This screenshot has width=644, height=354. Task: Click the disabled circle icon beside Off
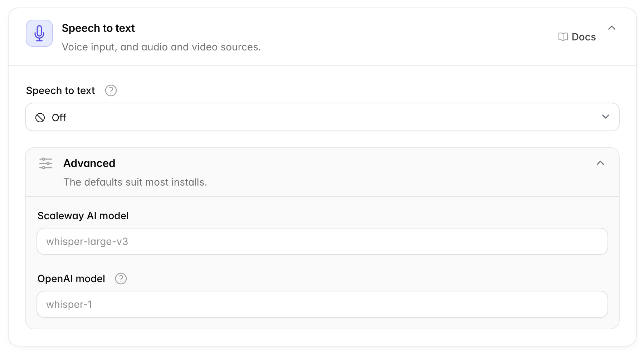[x=40, y=118]
